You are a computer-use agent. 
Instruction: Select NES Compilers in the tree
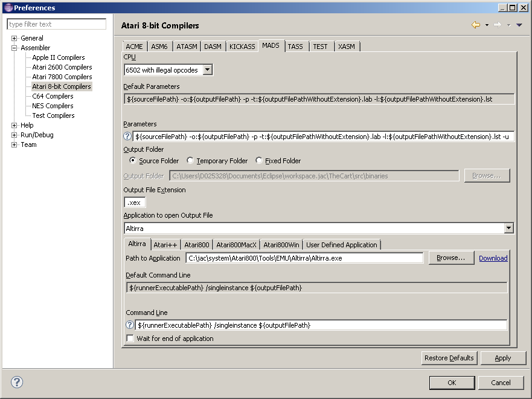(x=53, y=106)
